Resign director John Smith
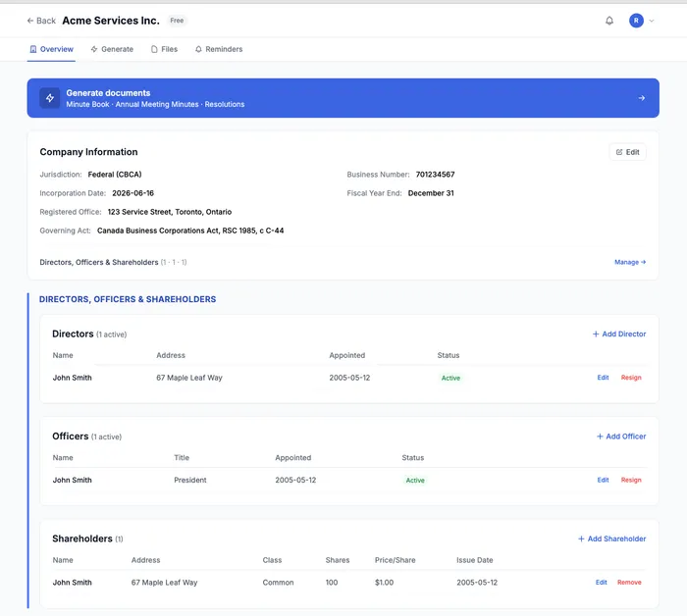The image size is (687, 616). coord(631,378)
